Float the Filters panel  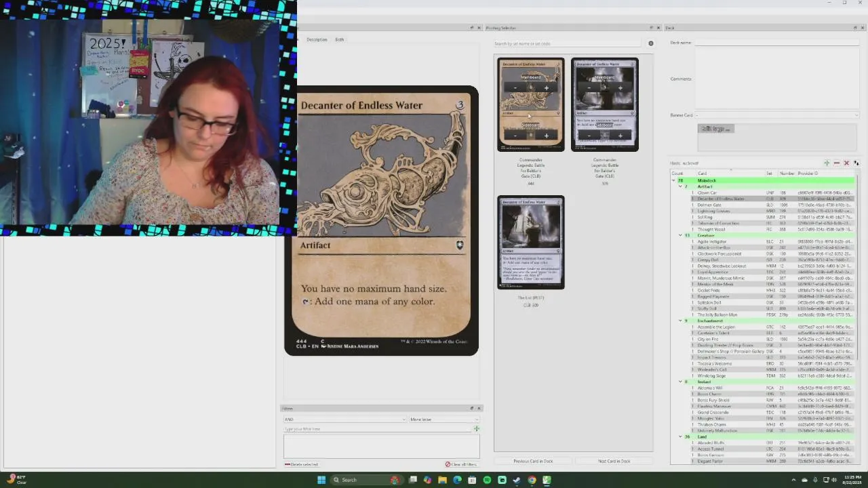pyautogui.click(x=472, y=408)
